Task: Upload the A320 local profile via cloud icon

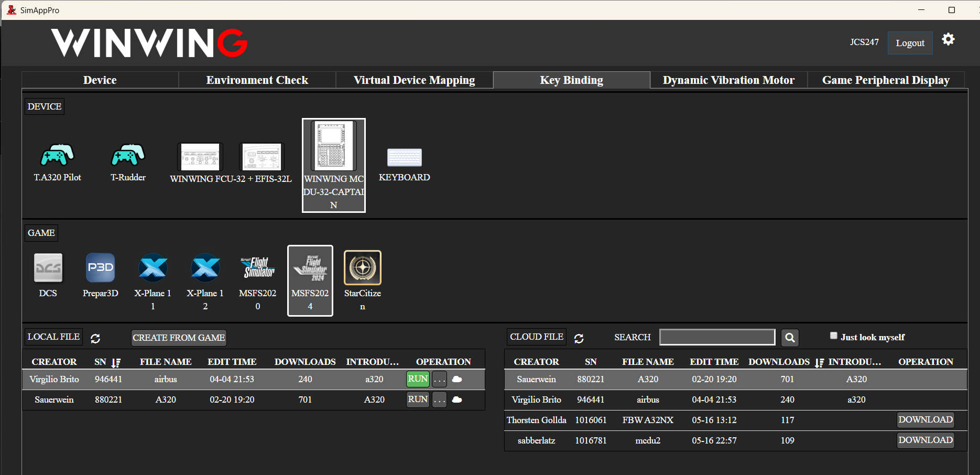Action: click(x=457, y=400)
